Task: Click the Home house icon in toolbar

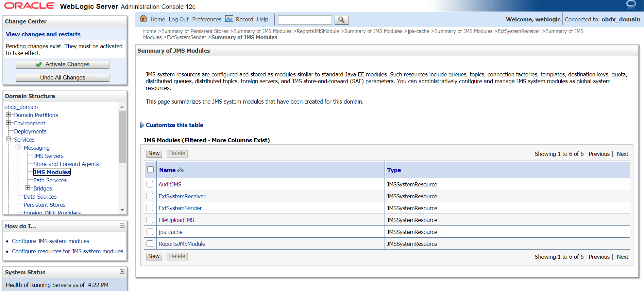Action: point(143,19)
